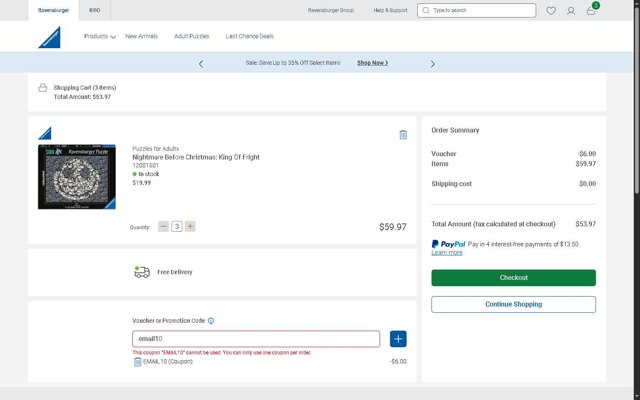
Task: Click the PayPal logo
Action: tap(448, 244)
